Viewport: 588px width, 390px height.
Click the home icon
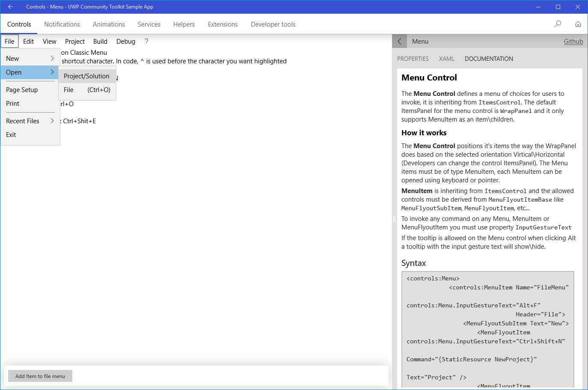coord(578,24)
